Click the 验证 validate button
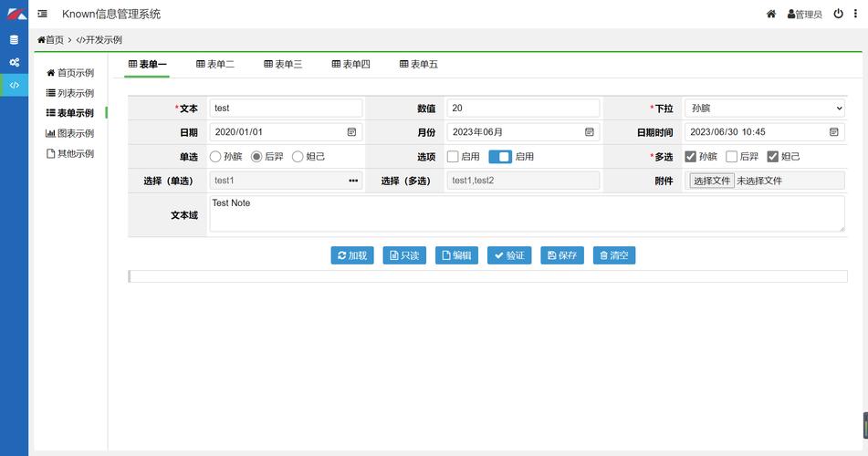The height and width of the screenshot is (456, 868). [509, 255]
